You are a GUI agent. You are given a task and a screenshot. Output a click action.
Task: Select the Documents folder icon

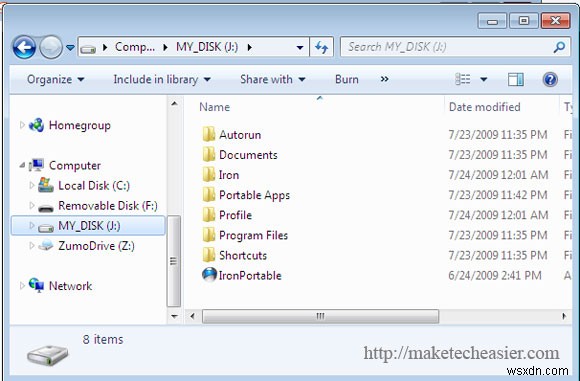pyautogui.click(x=209, y=154)
